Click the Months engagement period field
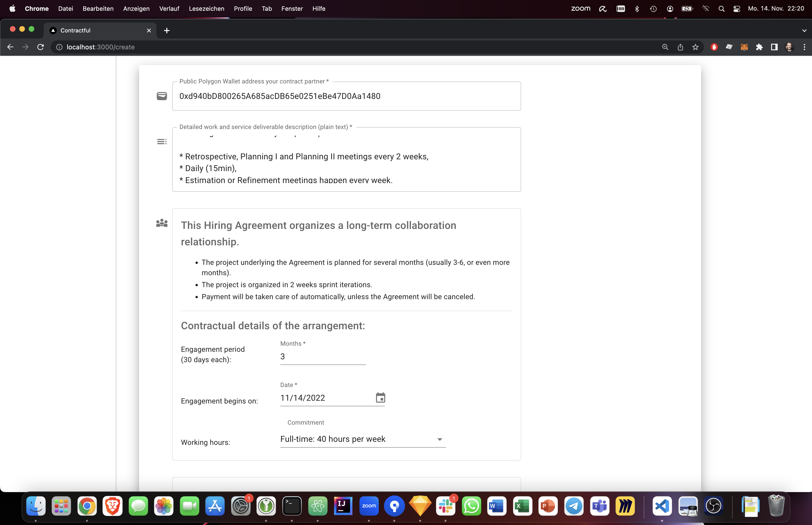The width and height of the screenshot is (812, 525). [x=322, y=357]
